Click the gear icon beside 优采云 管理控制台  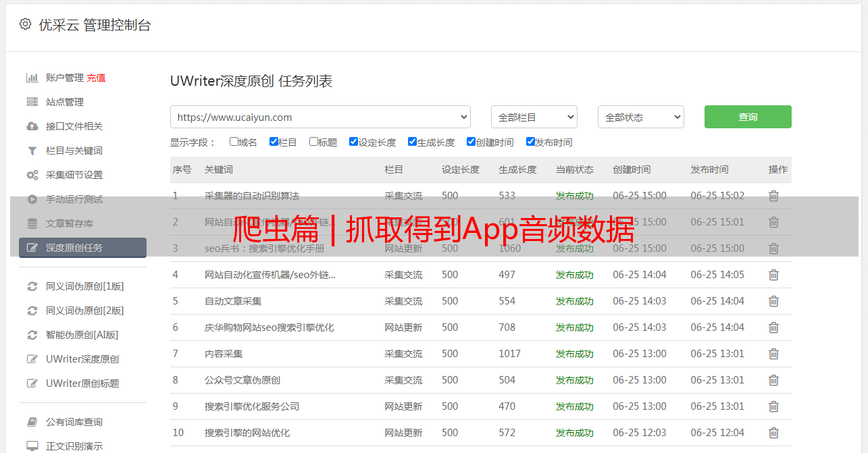25,24
